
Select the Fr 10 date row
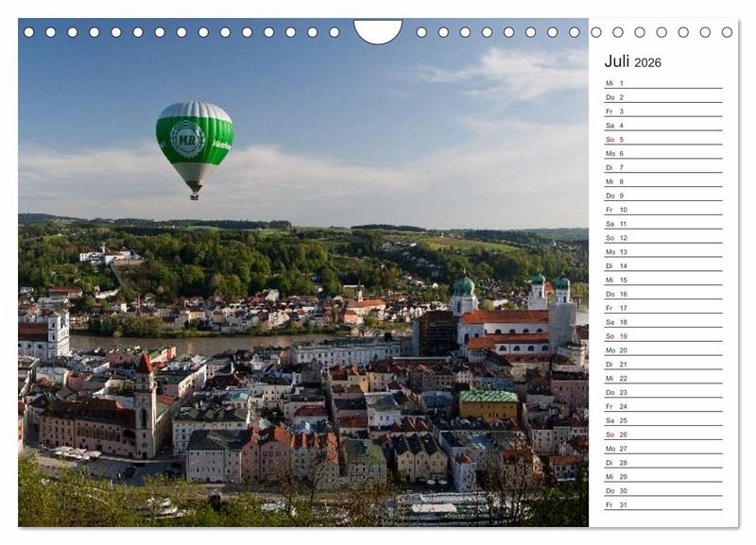(x=663, y=210)
